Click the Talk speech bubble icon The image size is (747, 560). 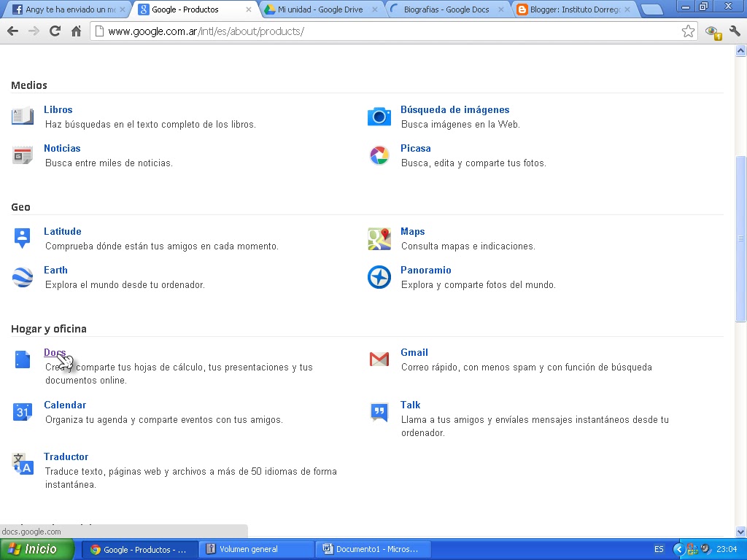(379, 412)
